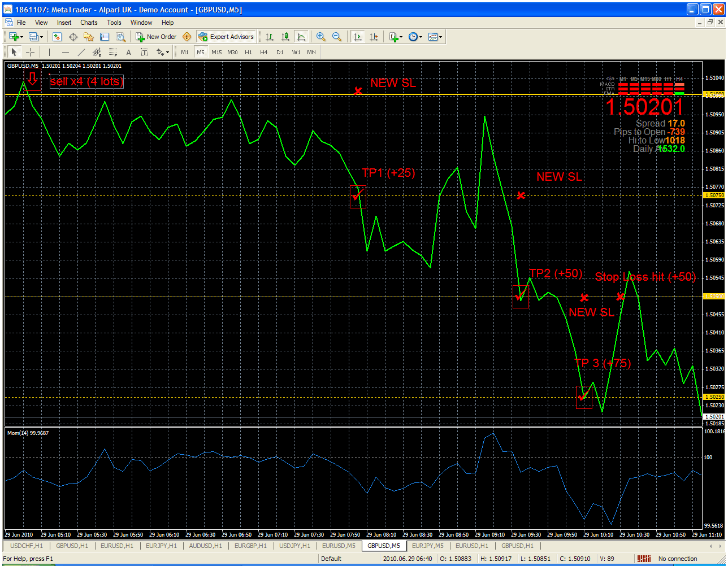
Task: Open the Periods clock icon
Action: [413, 37]
